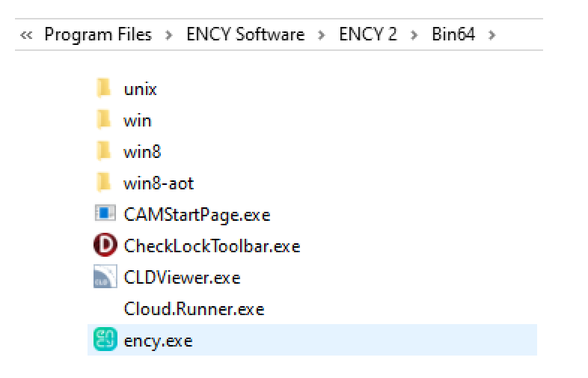Select the Cloud.Runner.exe file name

click(194, 309)
